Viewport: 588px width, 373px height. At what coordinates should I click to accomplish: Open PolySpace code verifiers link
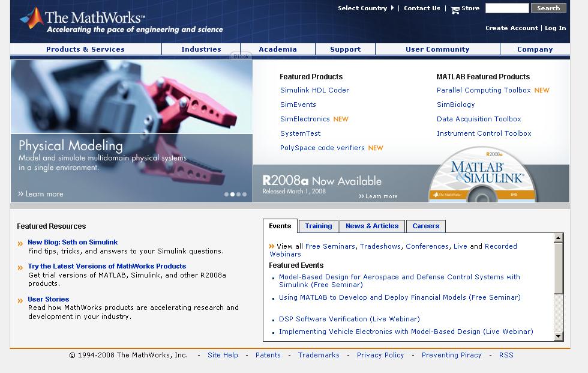click(322, 148)
